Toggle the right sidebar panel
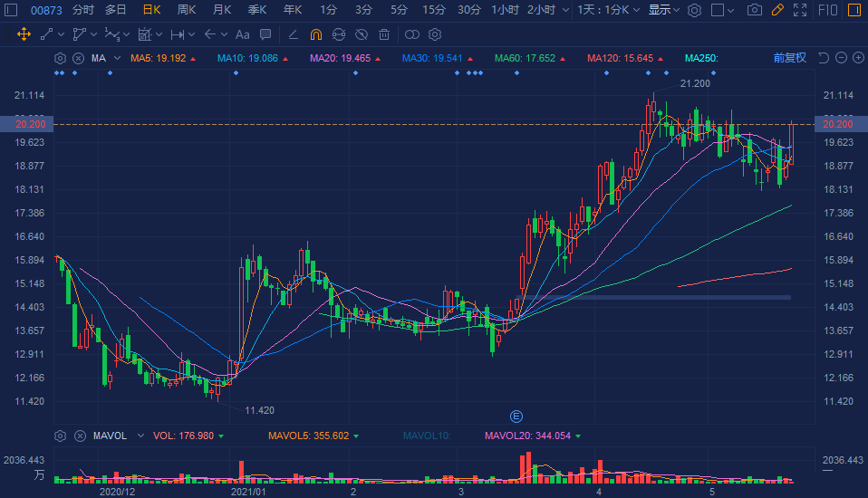 854,10
